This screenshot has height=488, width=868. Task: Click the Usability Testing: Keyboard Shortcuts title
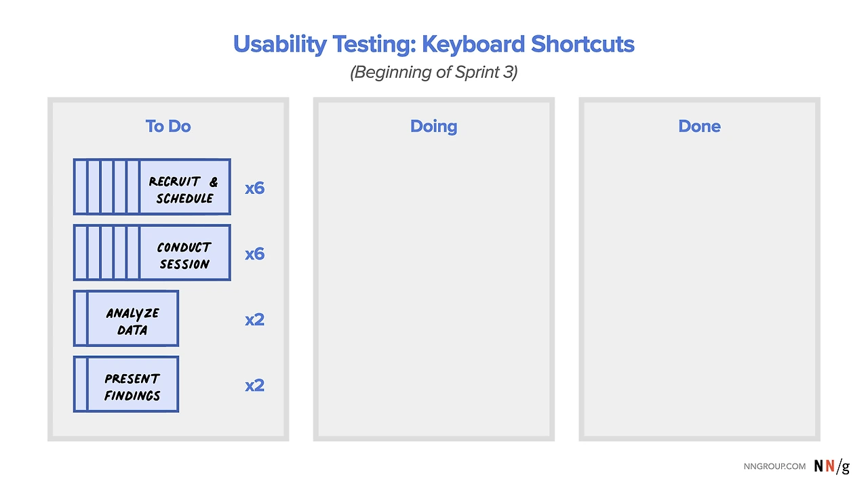[x=433, y=44]
